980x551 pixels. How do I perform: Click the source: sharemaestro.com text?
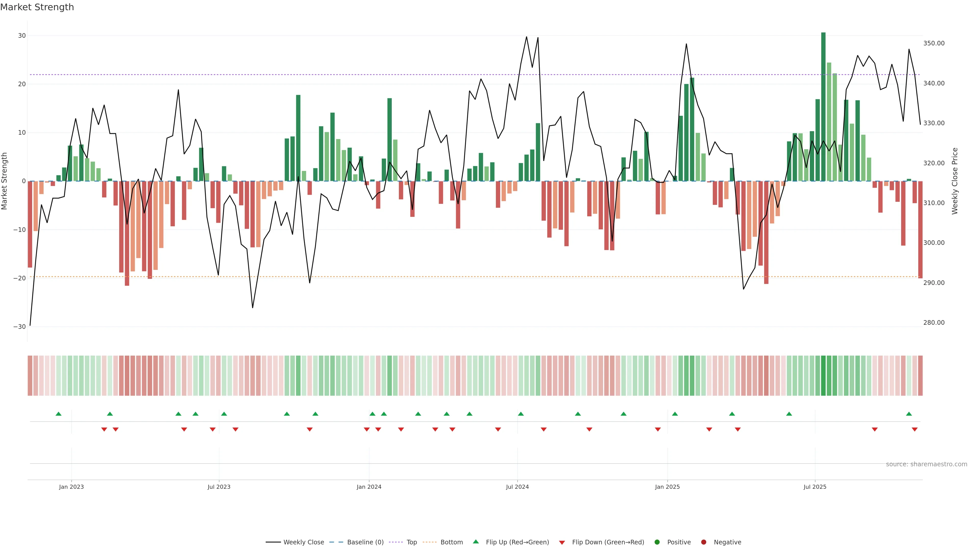pyautogui.click(x=926, y=464)
